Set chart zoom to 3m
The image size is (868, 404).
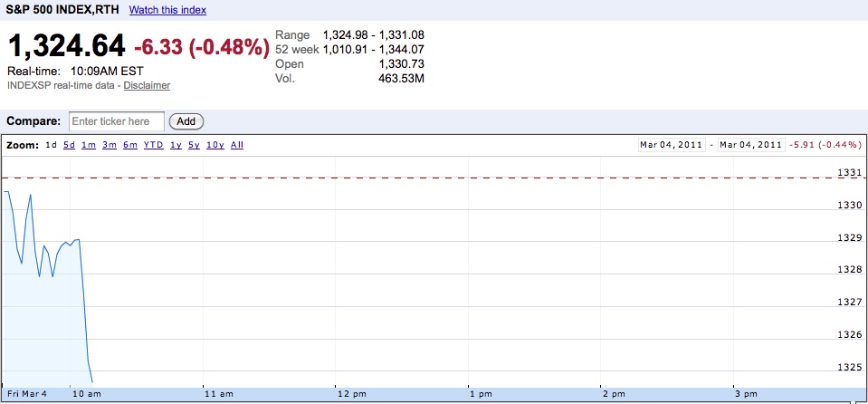[x=109, y=145]
